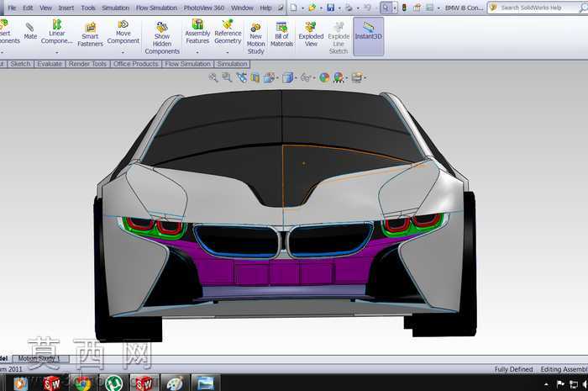The image size is (588, 391).
Task: Click the New document icon
Action: 294,8
